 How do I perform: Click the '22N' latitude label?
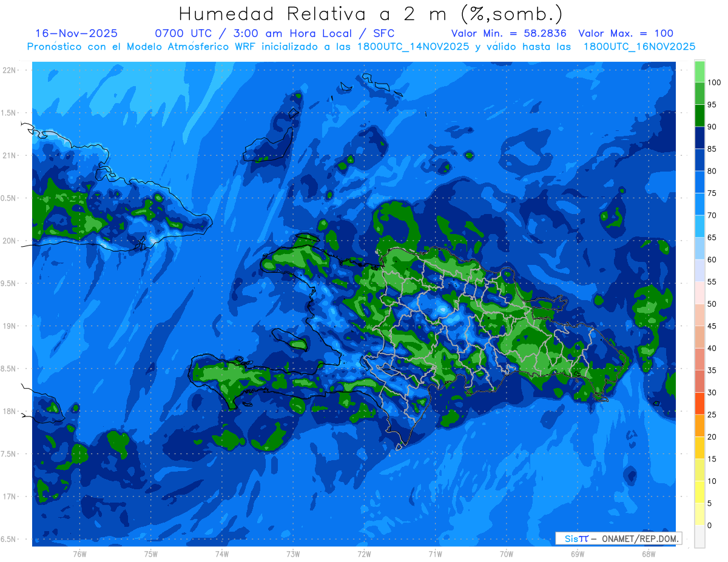8,70
